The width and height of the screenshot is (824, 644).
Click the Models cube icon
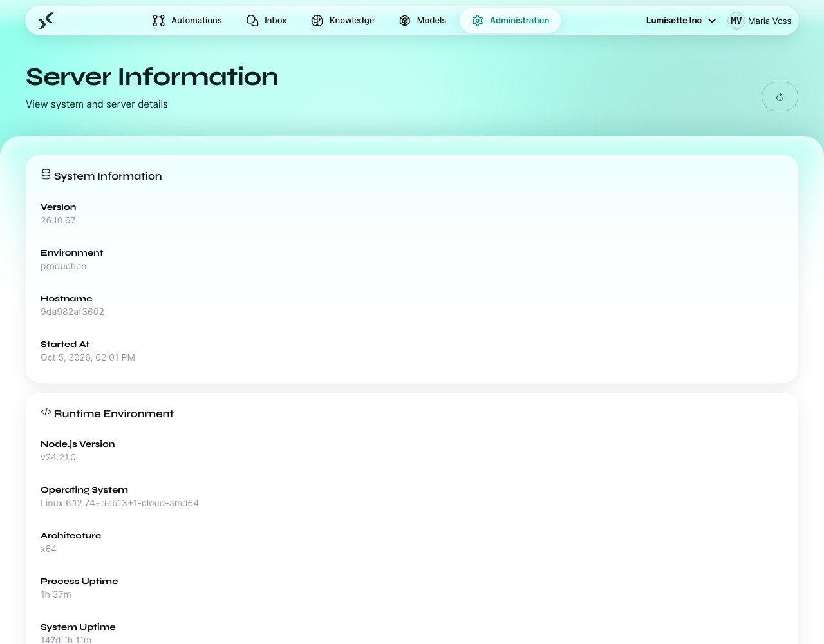pos(405,21)
